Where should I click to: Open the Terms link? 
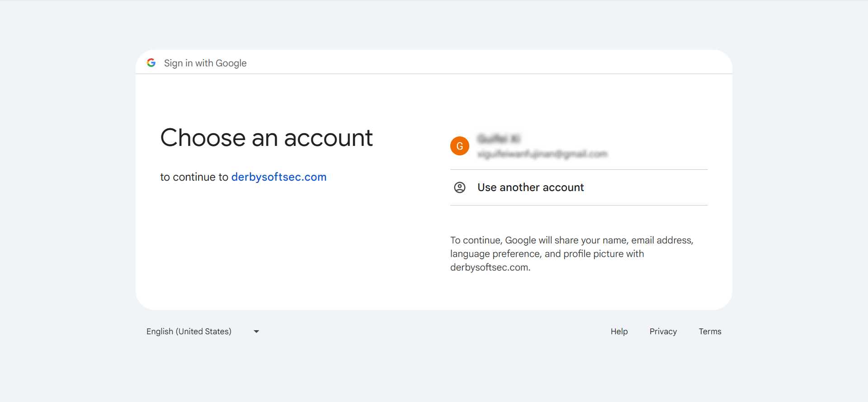click(710, 332)
